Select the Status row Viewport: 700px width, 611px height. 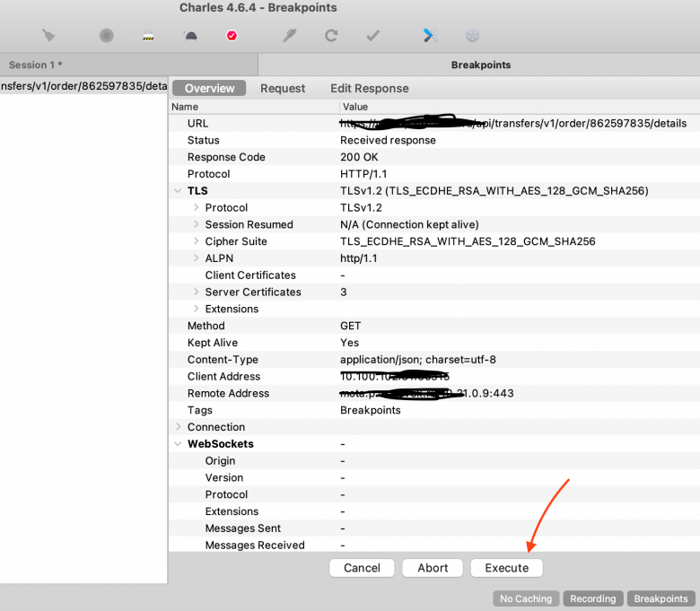pos(434,140)
